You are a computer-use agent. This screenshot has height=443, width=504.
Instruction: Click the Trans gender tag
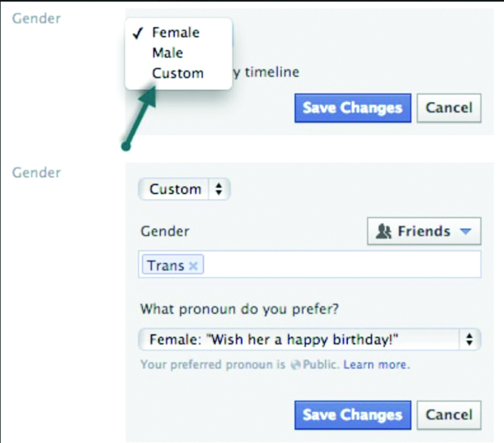(165, 265)
